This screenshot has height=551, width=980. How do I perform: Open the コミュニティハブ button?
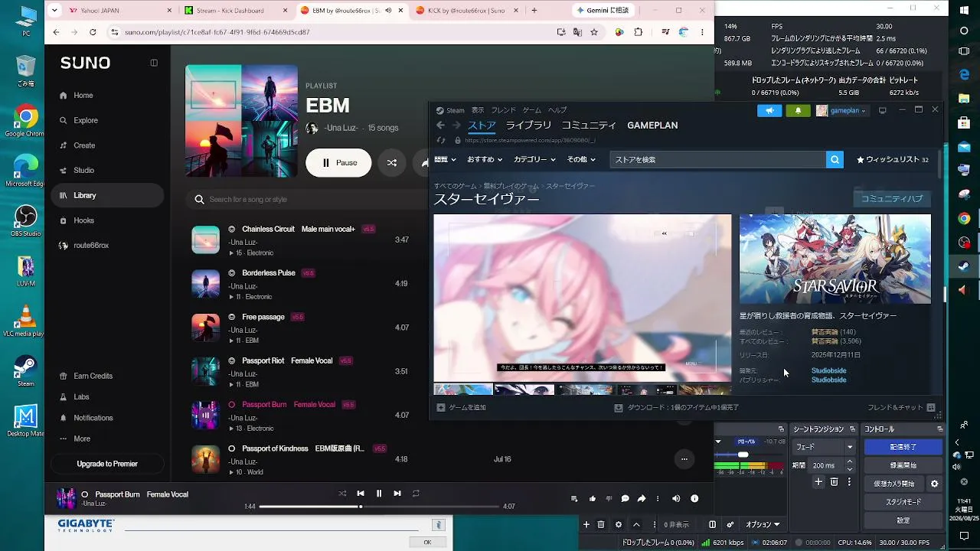pos(892,199)
